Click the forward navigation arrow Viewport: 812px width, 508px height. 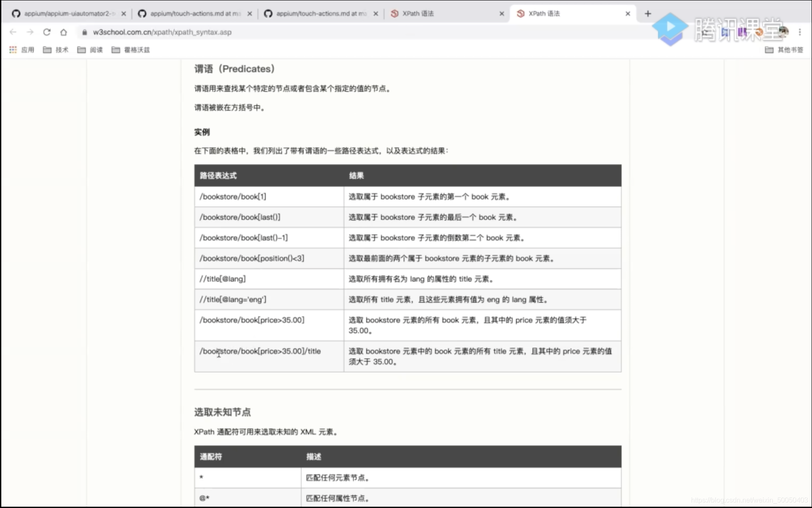[30, 32]
